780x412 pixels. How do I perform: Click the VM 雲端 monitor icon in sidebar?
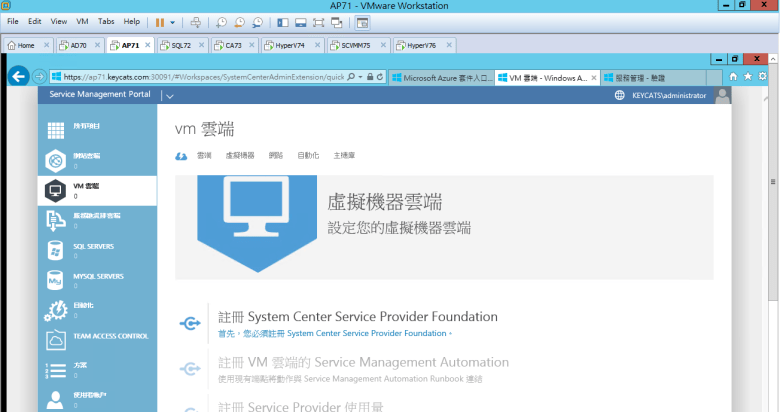[56, 190]
